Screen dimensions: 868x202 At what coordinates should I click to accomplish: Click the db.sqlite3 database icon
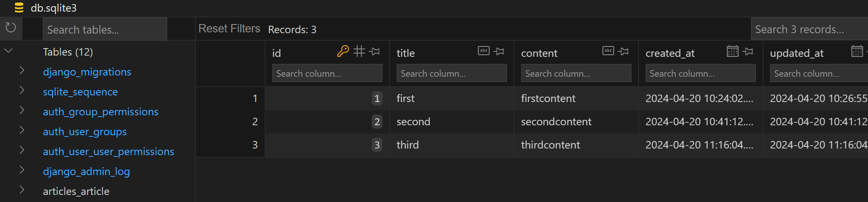click(19, 8)
